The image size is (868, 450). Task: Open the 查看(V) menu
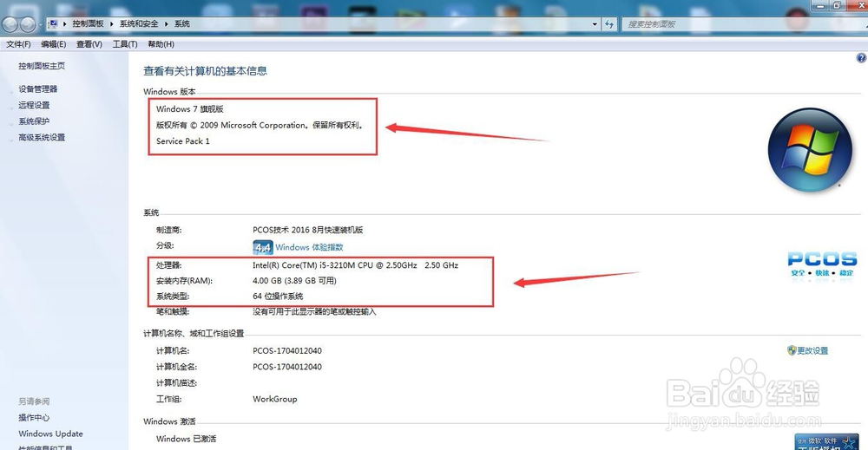click(89, 44)
